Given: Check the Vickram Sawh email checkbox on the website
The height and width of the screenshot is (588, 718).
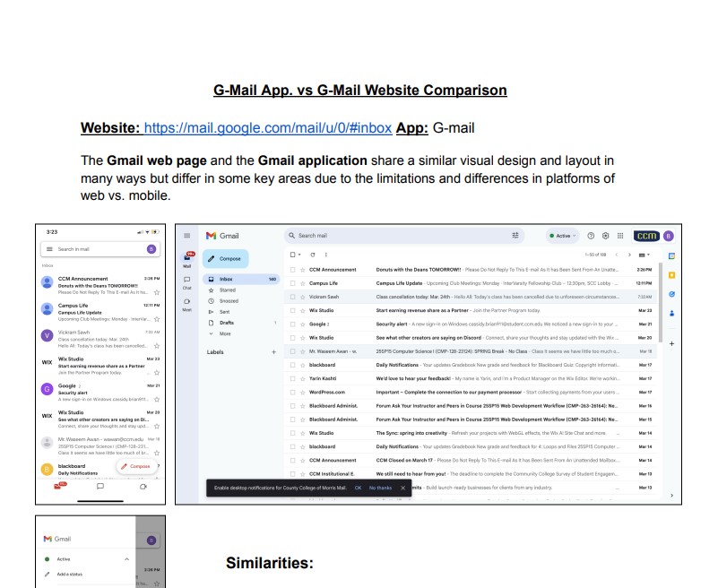Looking at the screenshot, I should pos(292,297).
